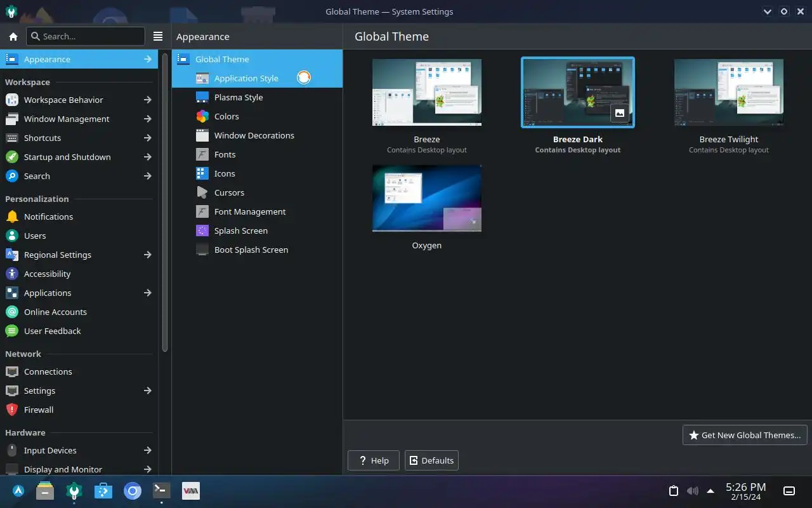
Task: Open the hamburger menu next to search
Action: (158, 36)
